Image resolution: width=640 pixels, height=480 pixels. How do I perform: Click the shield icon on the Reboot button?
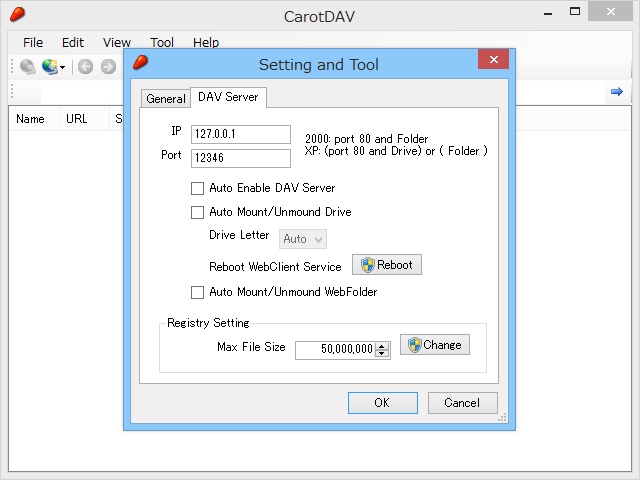point(367,265)
